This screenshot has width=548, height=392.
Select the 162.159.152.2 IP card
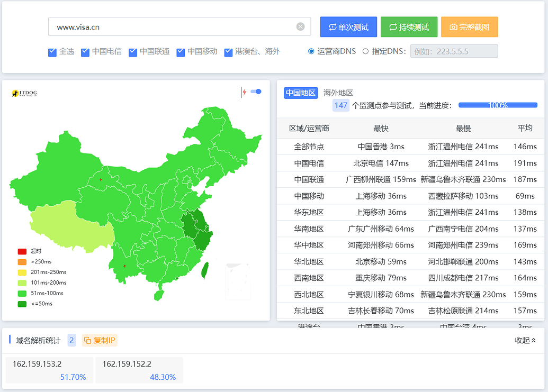pos(139,370)
